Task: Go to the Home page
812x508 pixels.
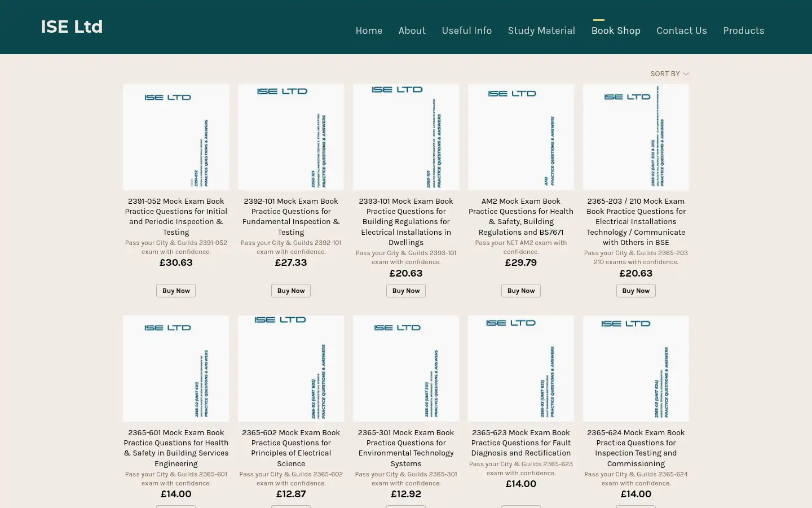Action: coord(369,30)
